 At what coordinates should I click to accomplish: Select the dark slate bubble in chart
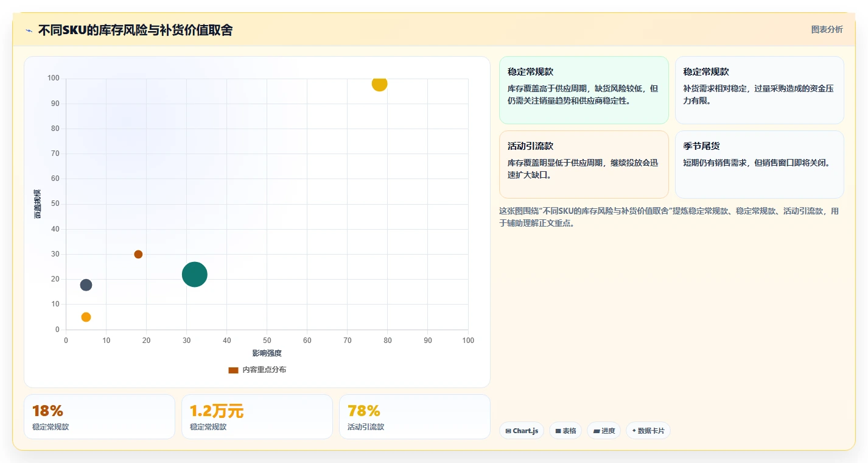point(86,285)
